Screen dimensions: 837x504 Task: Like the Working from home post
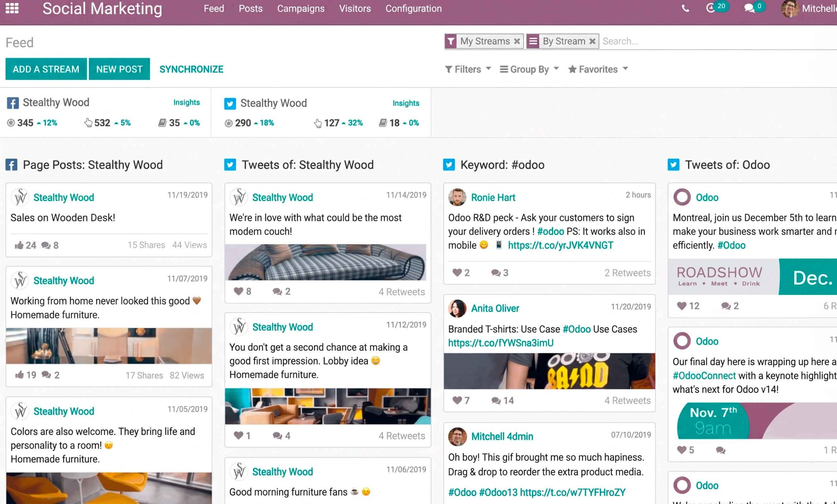[x=19, y=375]
